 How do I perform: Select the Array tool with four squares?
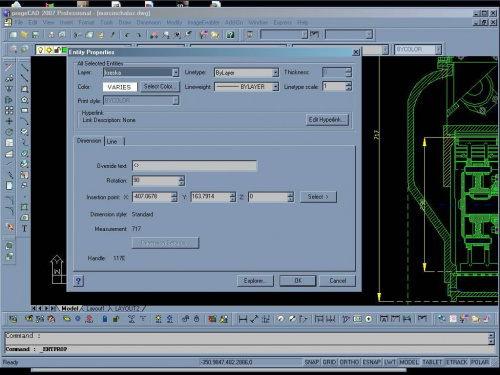pyautogui.click(x=9, y=110)
